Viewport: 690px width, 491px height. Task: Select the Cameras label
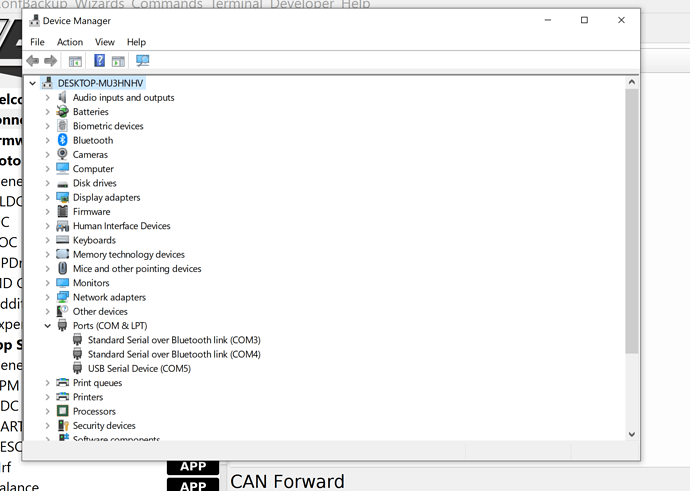90,154
